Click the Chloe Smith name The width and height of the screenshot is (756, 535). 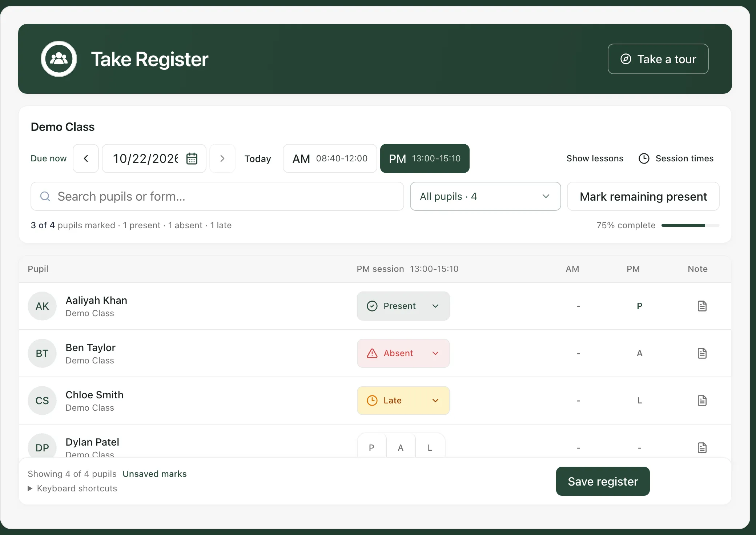click(x=94, y=395)
